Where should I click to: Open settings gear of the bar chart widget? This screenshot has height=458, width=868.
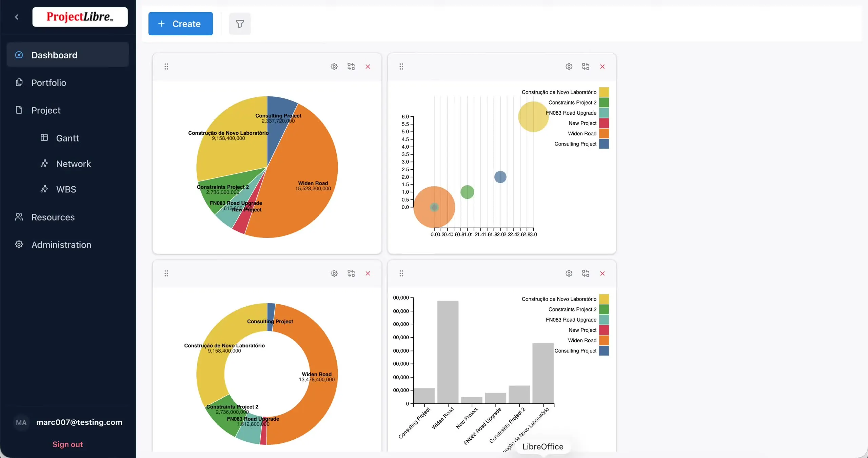569,273
